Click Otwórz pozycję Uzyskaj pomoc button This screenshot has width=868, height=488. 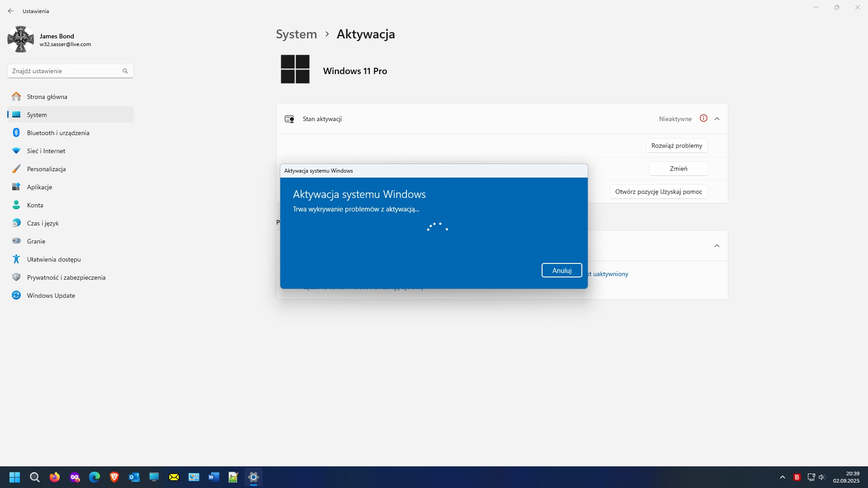tap(659, 192)
